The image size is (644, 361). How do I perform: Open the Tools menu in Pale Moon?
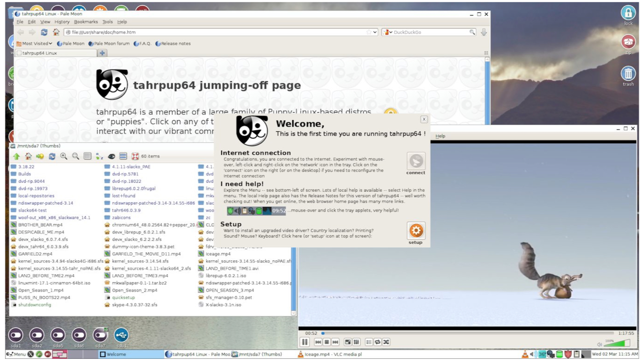coord(107,22)
